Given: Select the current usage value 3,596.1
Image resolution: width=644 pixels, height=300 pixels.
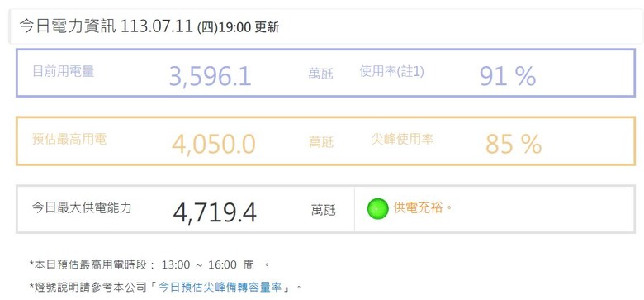Looking at the screenshot, I should point(210,76).
